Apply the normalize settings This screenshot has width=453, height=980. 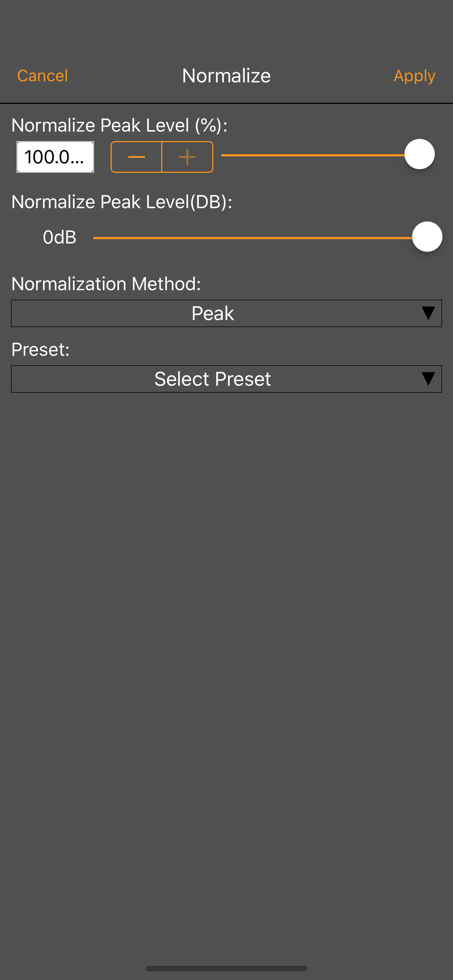414,76
